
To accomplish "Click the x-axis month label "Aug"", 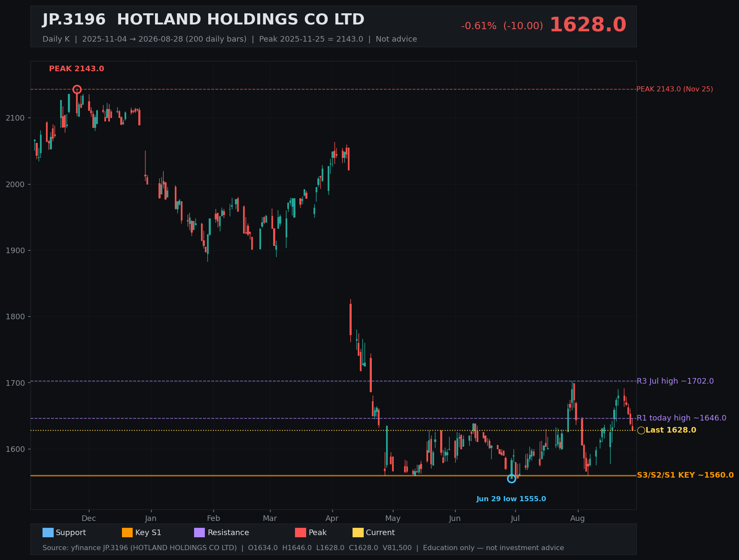I will [x=578, y=518].
